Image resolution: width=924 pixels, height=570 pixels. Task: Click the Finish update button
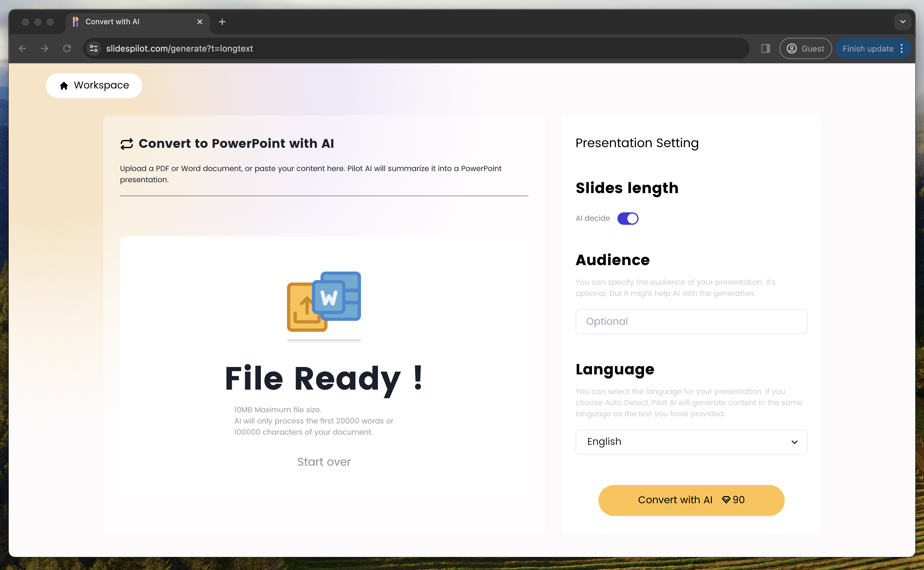(x=868, y=49)
